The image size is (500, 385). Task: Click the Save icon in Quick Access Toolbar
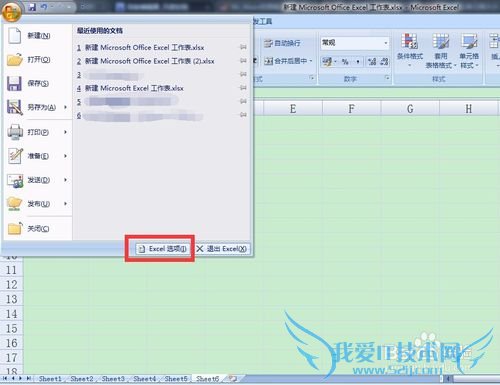(x=32, y=7)
